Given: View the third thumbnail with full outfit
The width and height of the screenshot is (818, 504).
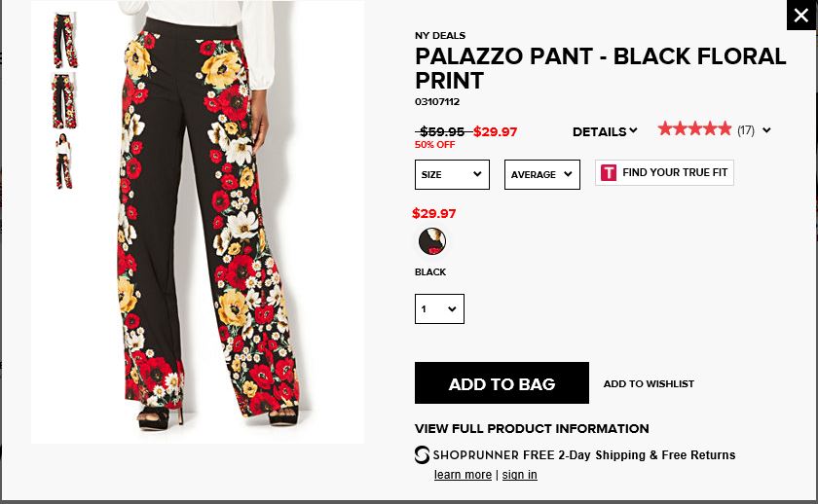Looking at the screenshot, I should click(64, 162).
